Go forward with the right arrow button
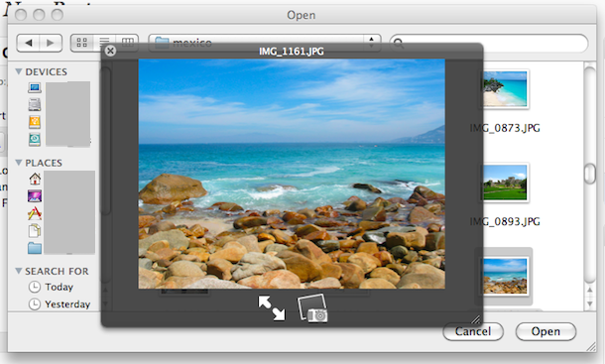 (51, 43)
